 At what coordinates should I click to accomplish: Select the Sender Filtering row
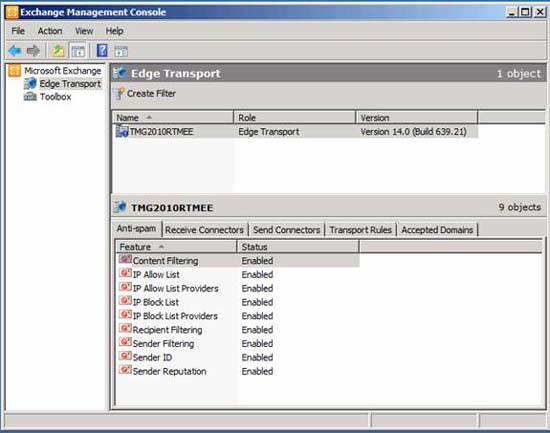coord(238,343)
